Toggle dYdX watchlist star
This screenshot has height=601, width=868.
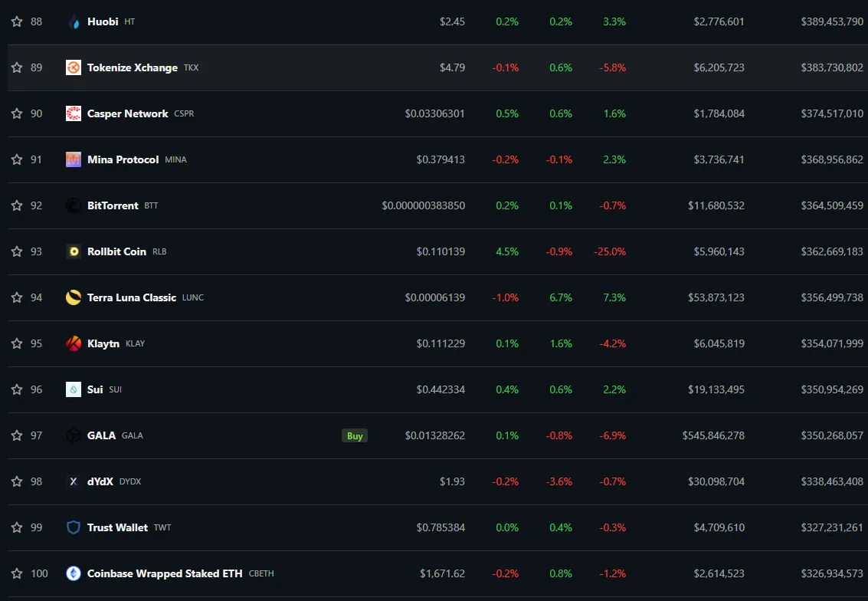pos(17,481)
